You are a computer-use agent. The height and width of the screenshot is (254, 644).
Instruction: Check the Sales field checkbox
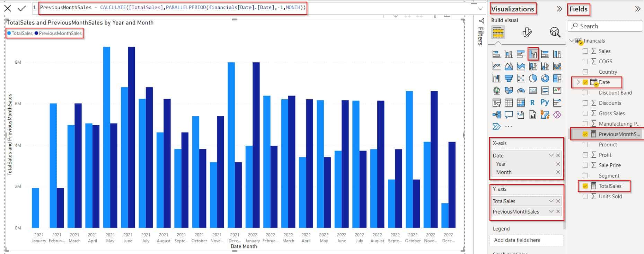pyautogui.click(x=585, y=51)
